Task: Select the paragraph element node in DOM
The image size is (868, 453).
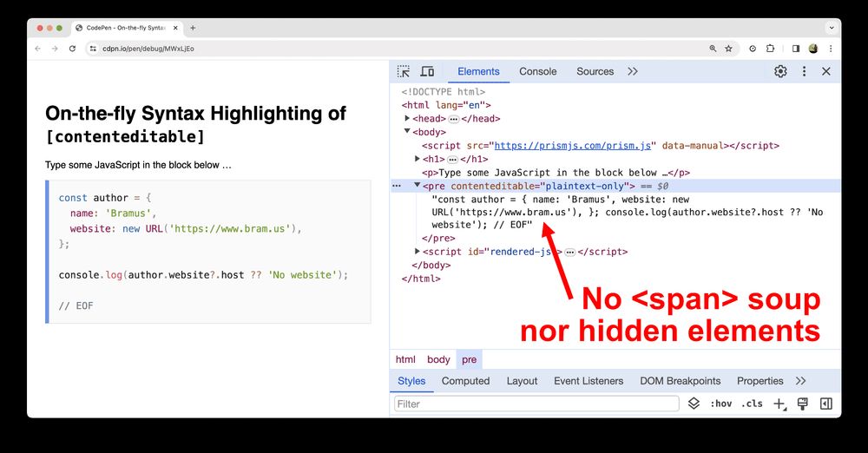Action: pyautogui.click(x=556, y=173)
